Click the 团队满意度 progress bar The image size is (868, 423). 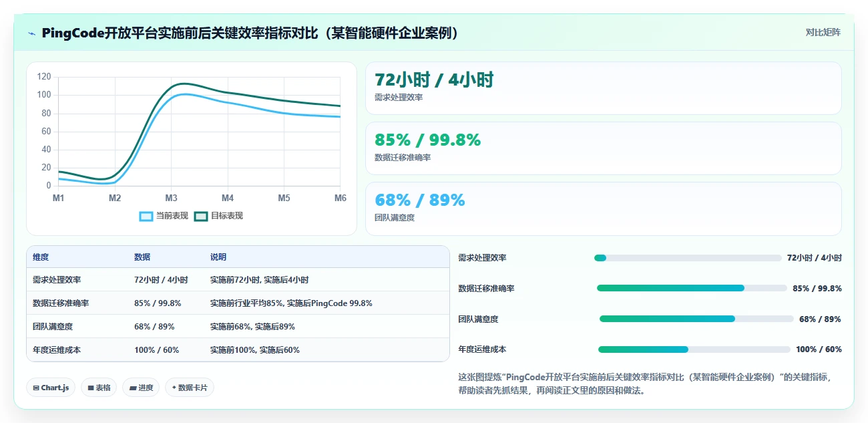point(696,319)
